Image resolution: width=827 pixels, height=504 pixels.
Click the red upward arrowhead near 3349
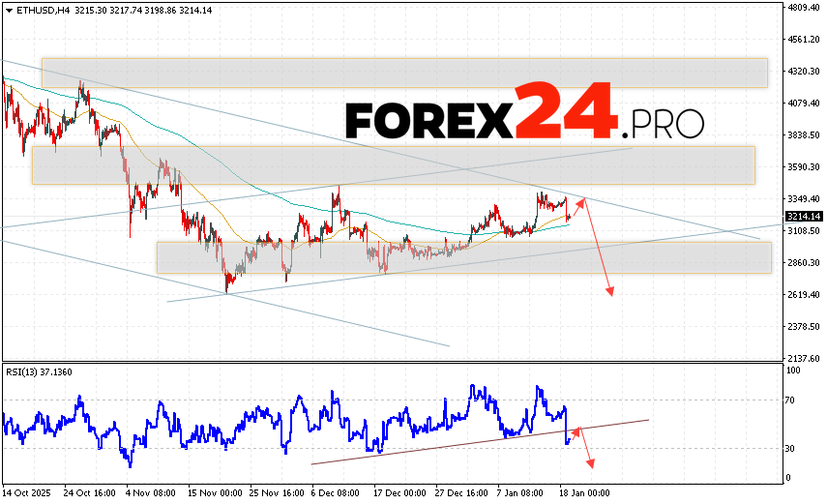(582, 200)
